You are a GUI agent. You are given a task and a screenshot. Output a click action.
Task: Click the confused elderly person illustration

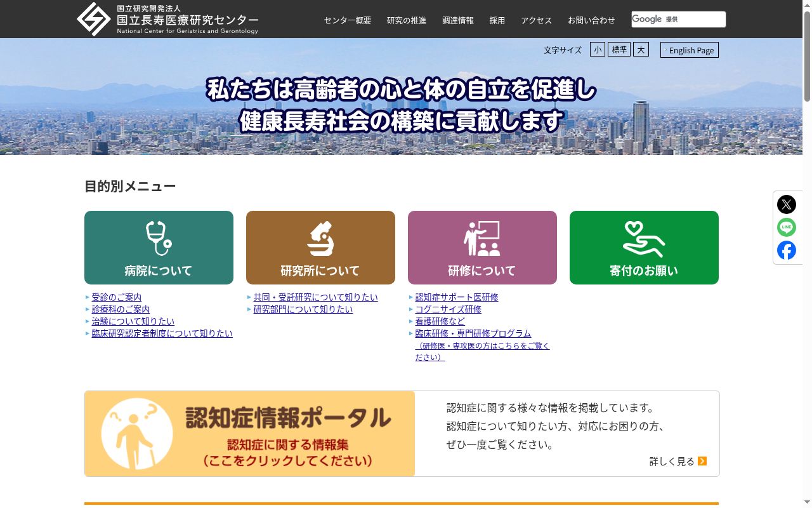point(136,434)
